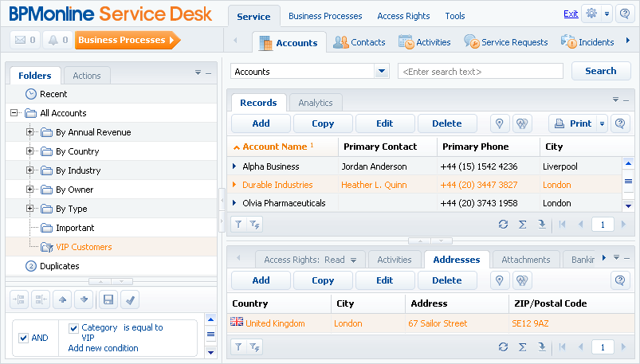Show multiple locations map icon in Records toolbar

point(522,123)
